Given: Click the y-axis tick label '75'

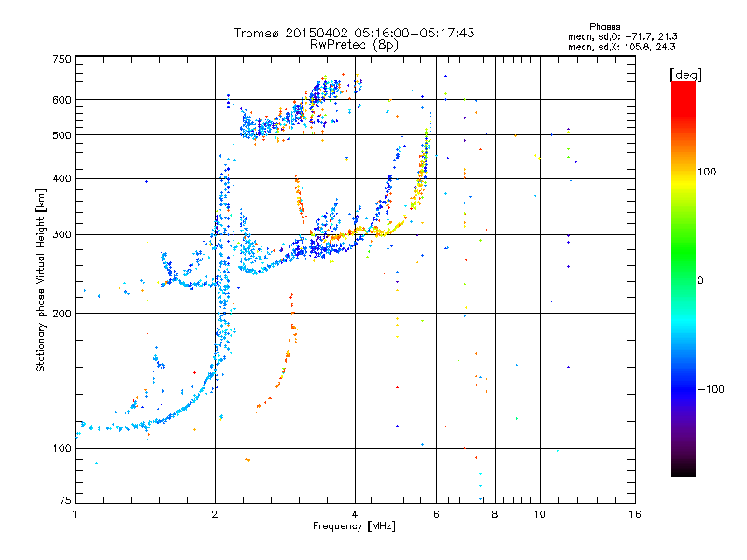Looking at the screenshot, I should [65, 500].
